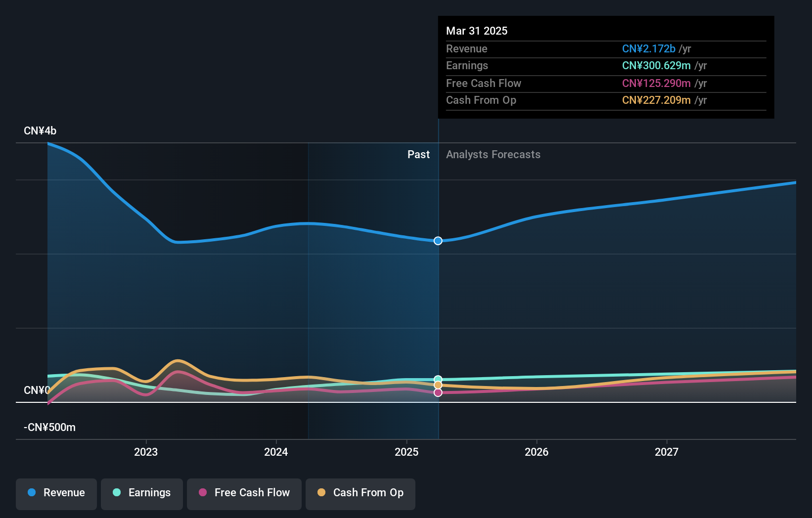Toggle the Revenue legend button

[x=56, y=494]
